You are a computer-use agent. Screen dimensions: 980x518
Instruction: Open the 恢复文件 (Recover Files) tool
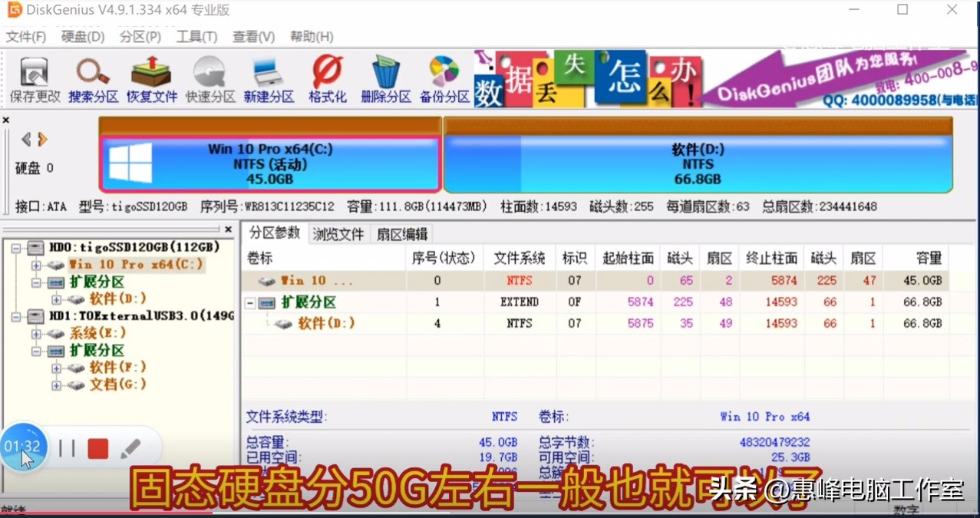[x=150, y=77]
